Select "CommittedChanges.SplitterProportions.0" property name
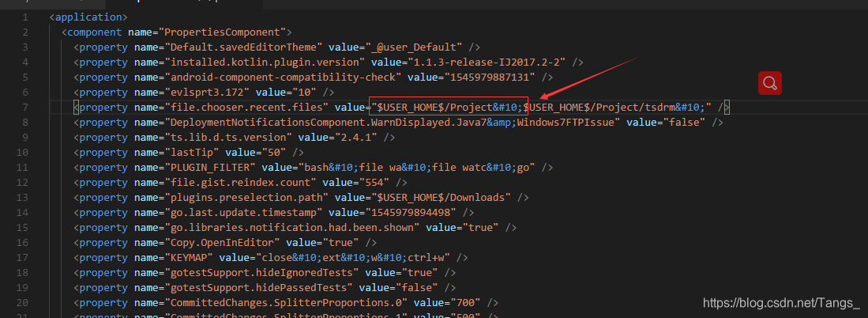Viewport: 868px width, 318px height. click(287, 301)
